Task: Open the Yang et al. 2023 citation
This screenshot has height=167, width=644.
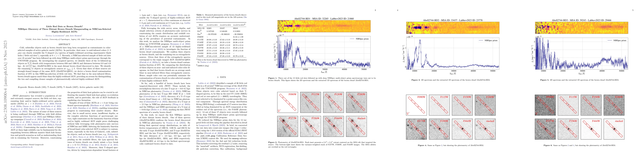Action: point(53,109)
